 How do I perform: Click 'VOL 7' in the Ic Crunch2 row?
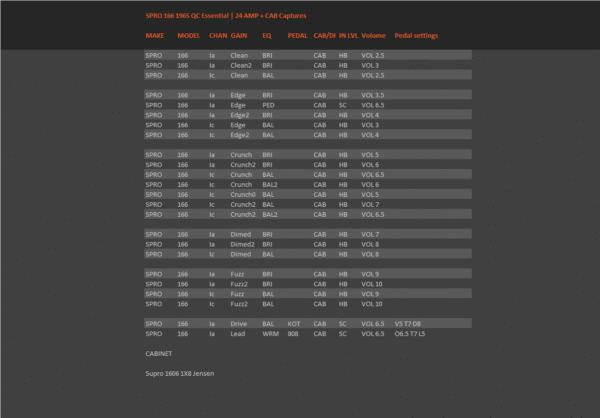pyautogui.click(x=370, y=205)
